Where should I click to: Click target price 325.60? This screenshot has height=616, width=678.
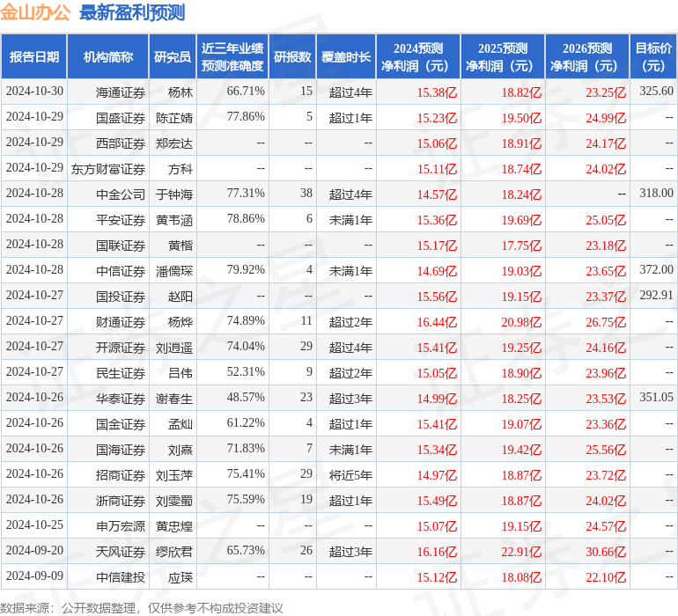(656, 92)
